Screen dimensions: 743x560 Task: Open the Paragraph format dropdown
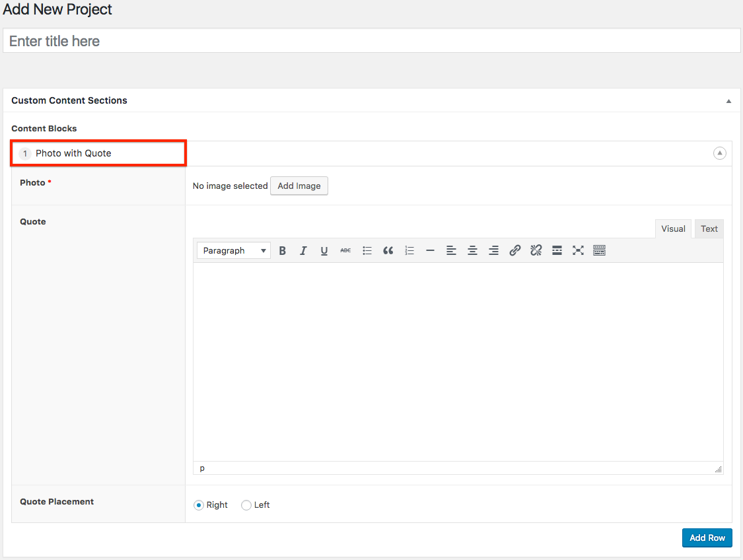pos(234,251)
